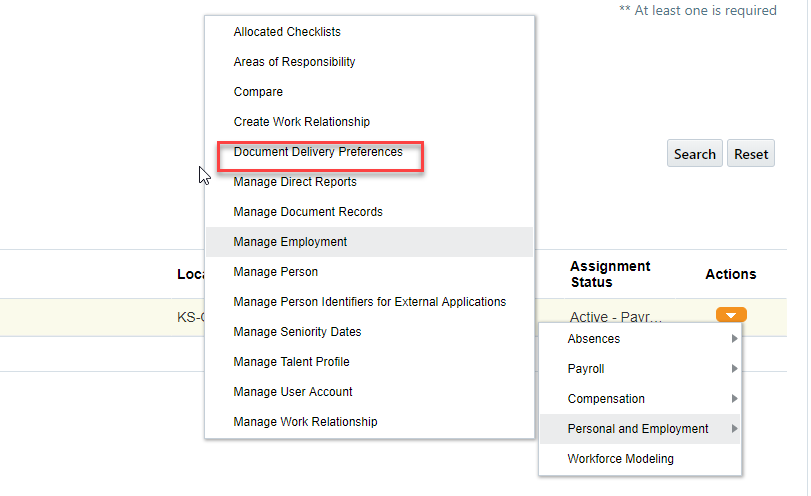Choose Manage Employment entry
811x496 pixels.
pos(290,242)
